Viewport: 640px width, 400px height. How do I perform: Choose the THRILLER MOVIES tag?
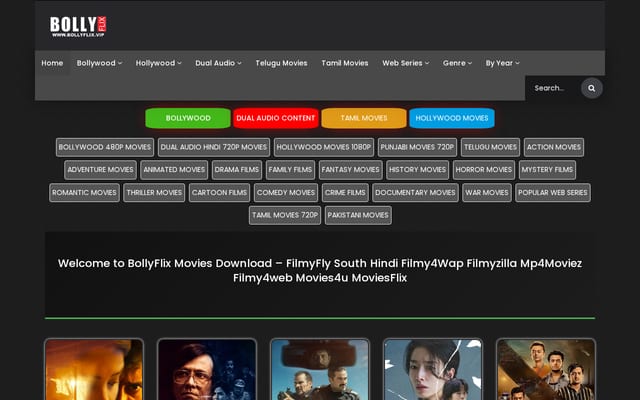154,193
